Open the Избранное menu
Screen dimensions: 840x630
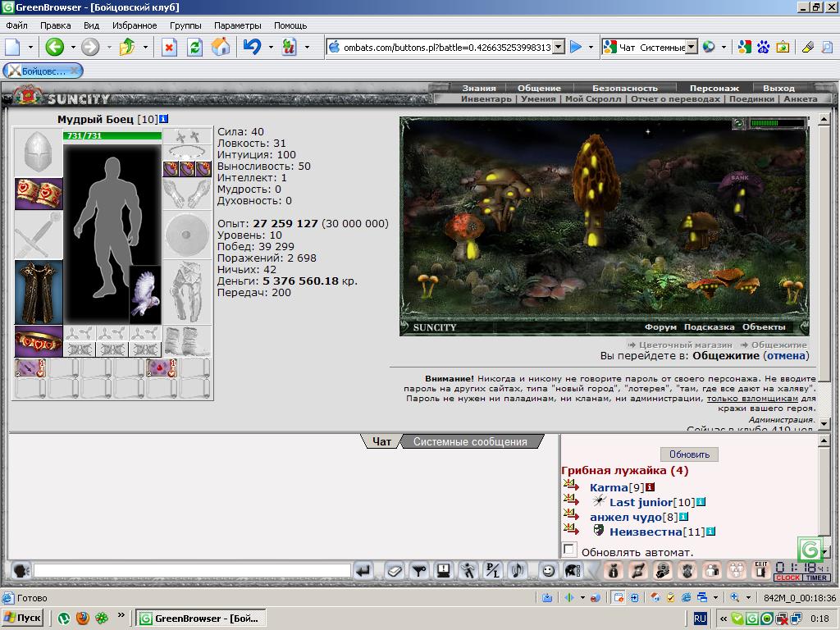pos(135,25)
